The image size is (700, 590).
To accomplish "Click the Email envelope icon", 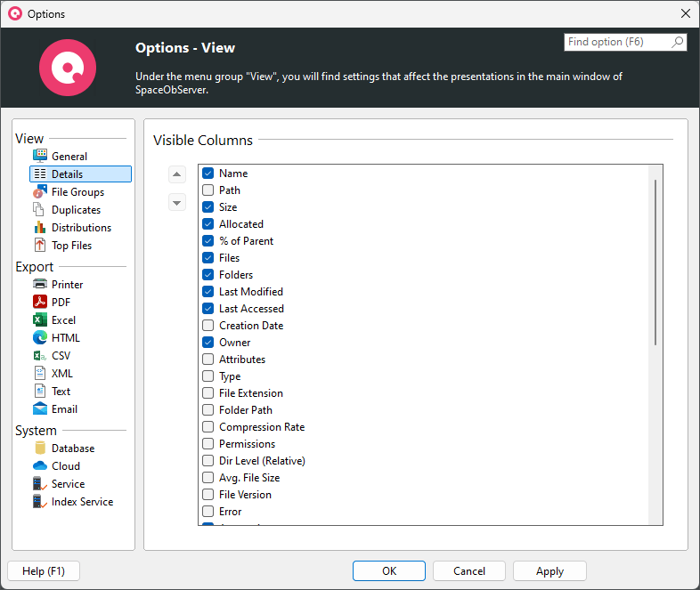I will click(39, 409).
